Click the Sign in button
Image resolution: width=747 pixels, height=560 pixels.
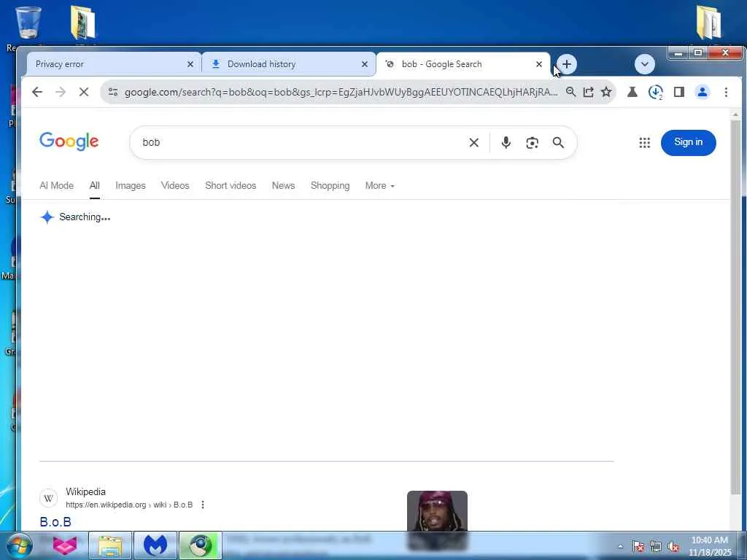point(688,142)
